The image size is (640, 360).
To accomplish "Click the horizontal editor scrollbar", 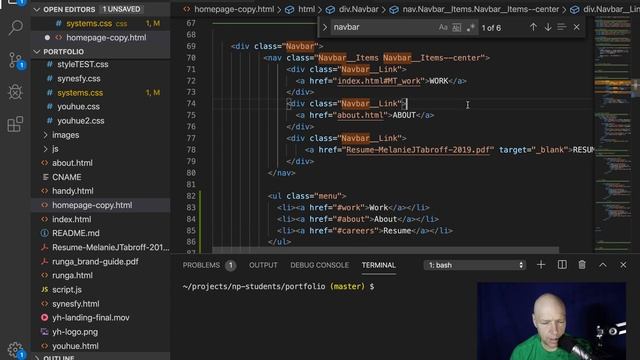I will click(x=385, y=250).
